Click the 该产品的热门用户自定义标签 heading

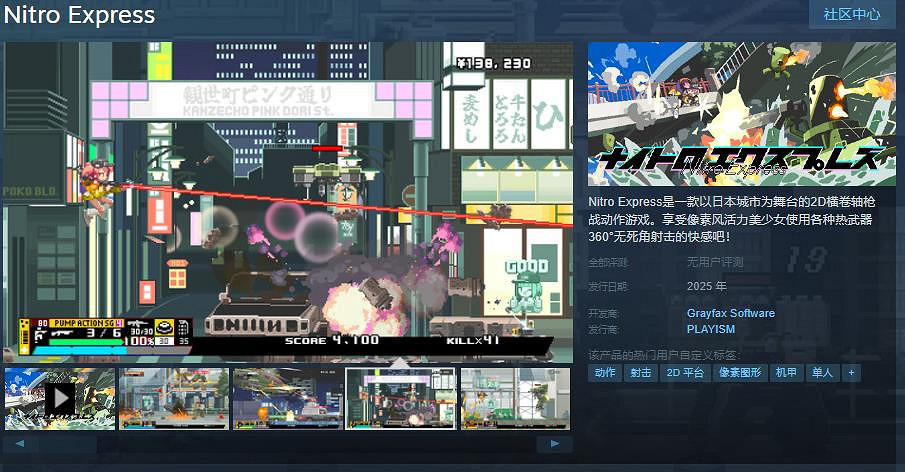[664, 354]
